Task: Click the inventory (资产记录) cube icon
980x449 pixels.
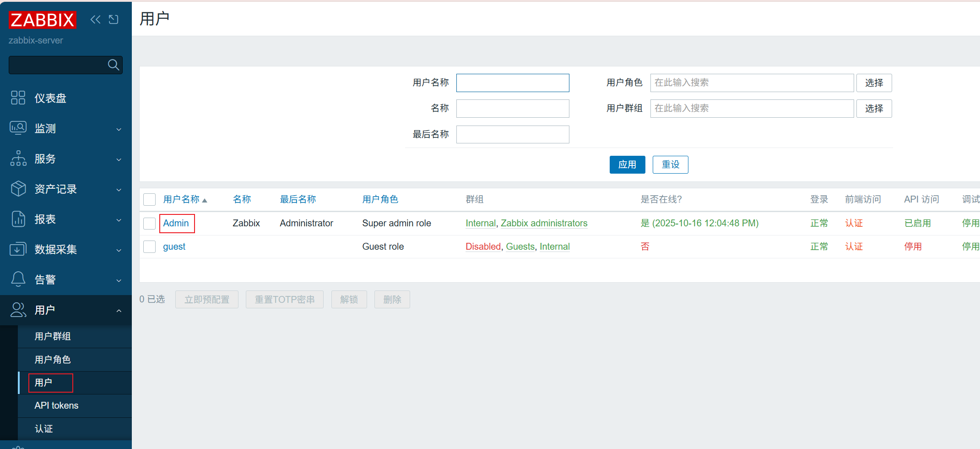Action: (x=18, y=189)
